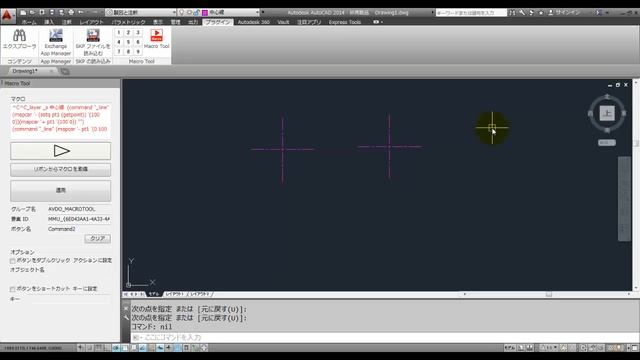Click Macro Tool number 9 button
Screen dimensions: 640x360
coord(138,52)
